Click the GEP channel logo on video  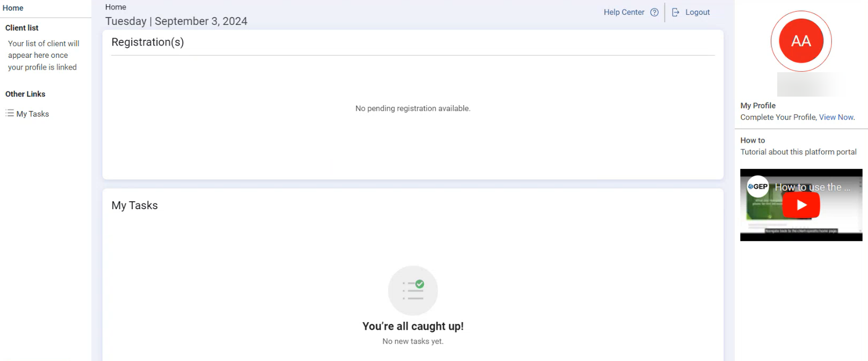pos(758,186)
